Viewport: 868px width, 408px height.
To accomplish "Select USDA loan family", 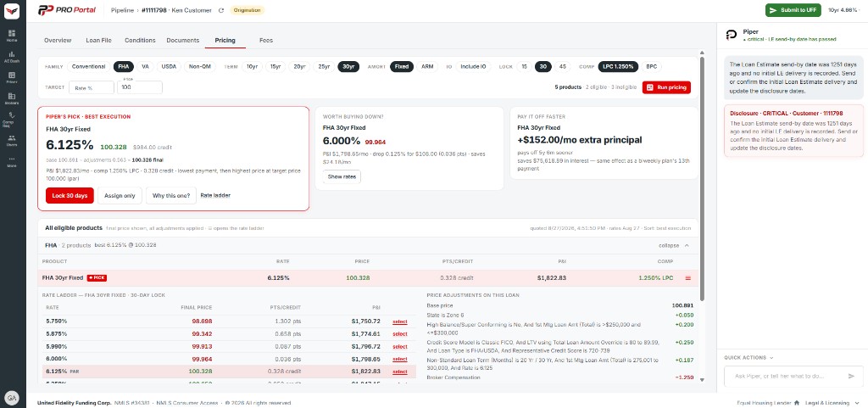I will pos(169,66).
